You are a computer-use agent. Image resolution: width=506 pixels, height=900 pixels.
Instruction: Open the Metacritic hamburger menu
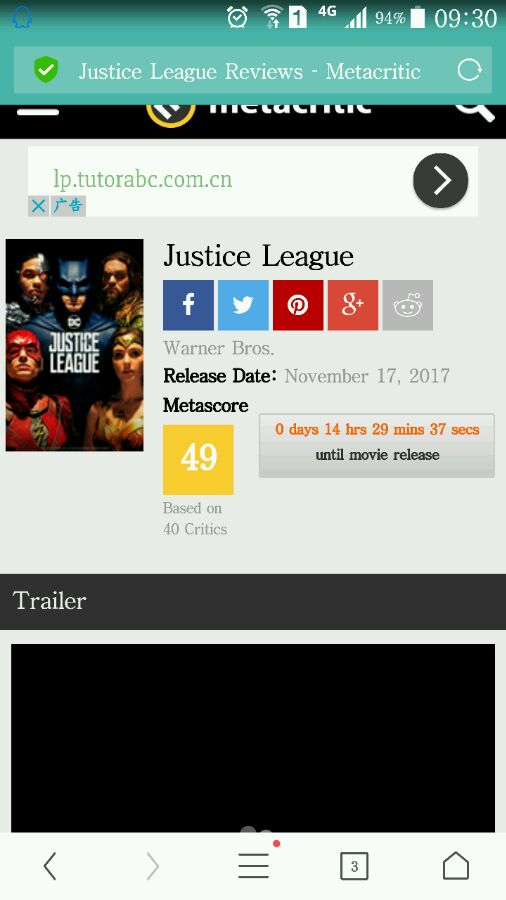pos(38,112)
